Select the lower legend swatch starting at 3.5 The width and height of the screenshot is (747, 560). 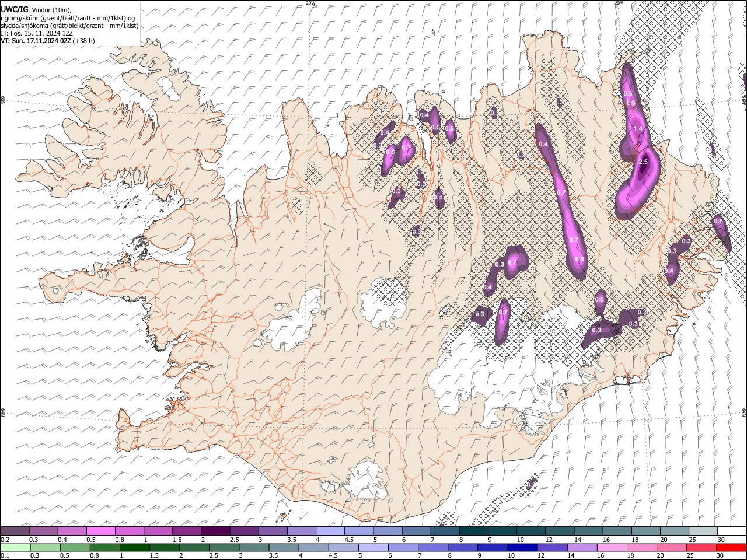(x=283, y=547)
